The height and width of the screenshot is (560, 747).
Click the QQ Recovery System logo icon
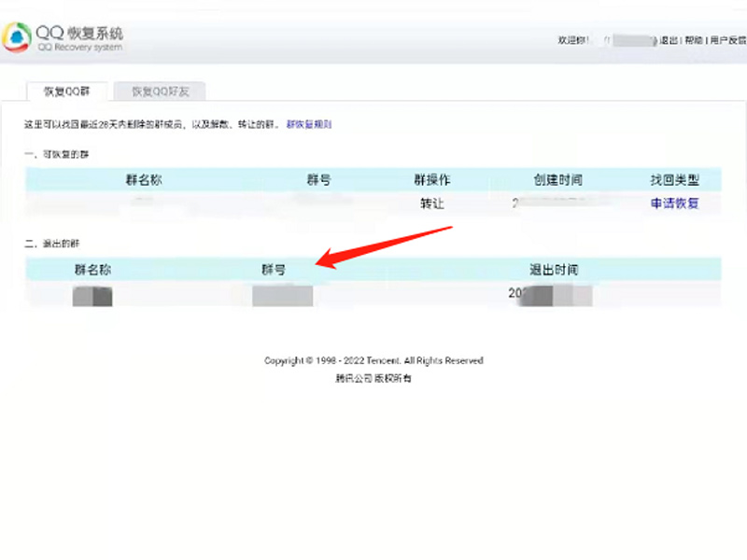(x=18, y=37)
